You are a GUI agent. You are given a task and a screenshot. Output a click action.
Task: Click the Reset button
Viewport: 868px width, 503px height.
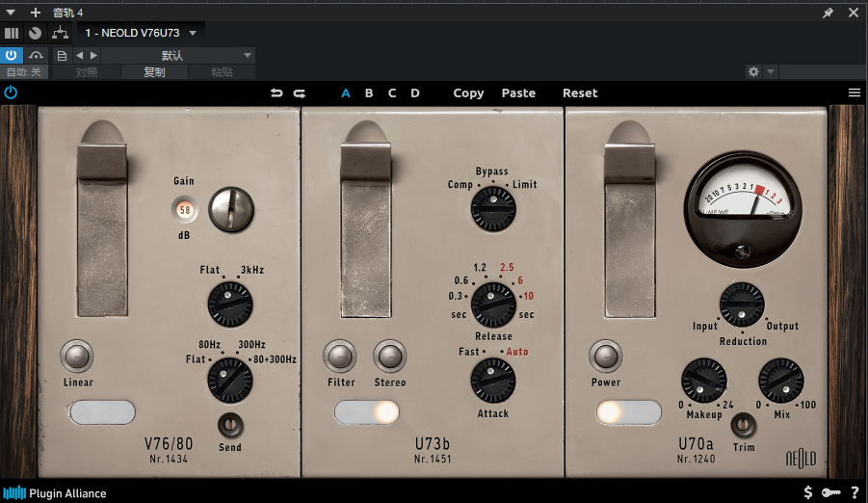pos(580,93)
